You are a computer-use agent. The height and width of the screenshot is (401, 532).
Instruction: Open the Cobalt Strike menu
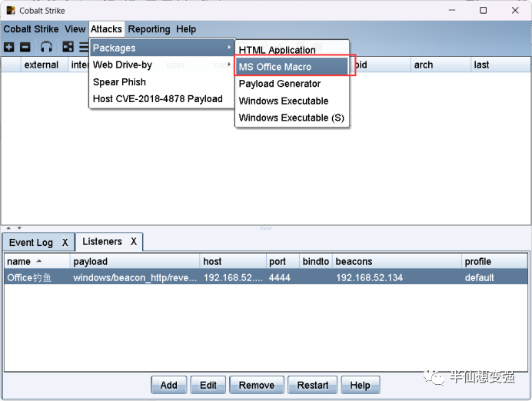point(31,29)
